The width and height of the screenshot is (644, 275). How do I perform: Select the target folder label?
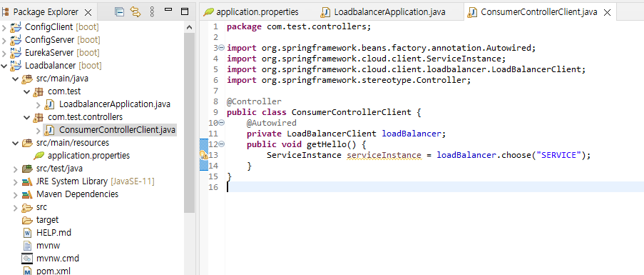(x=48, y=220)
